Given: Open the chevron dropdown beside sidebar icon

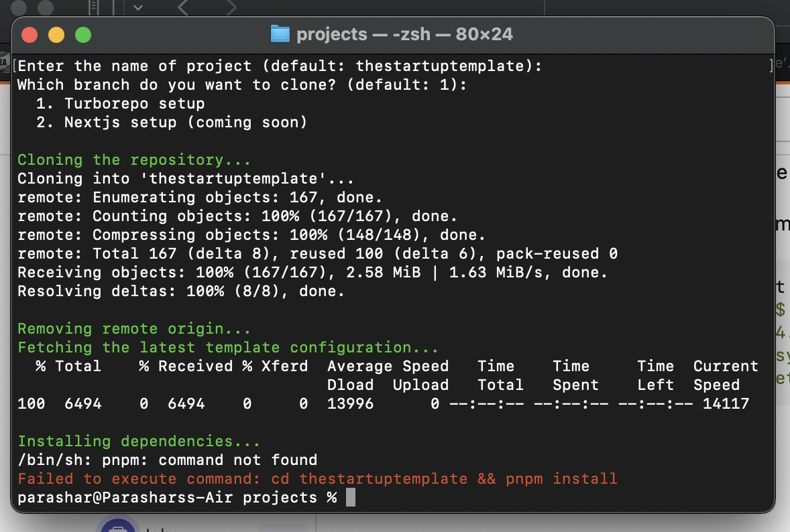Looking at the screenshot, I should pos(138,7).
